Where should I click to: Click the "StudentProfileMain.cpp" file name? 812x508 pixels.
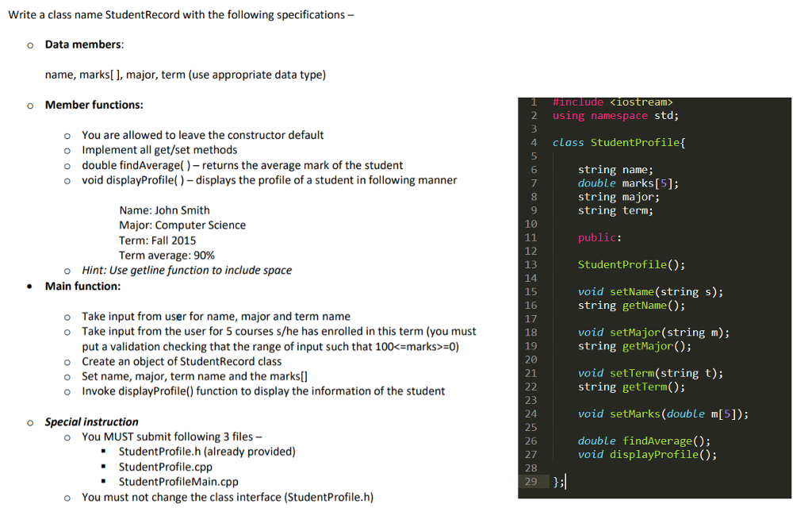click(x=178, y=482)
